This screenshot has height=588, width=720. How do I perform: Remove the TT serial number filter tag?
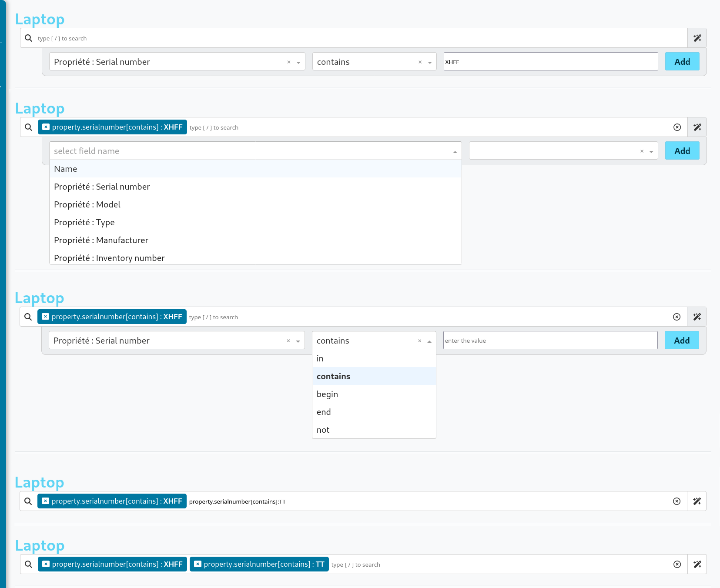point(198,564)
